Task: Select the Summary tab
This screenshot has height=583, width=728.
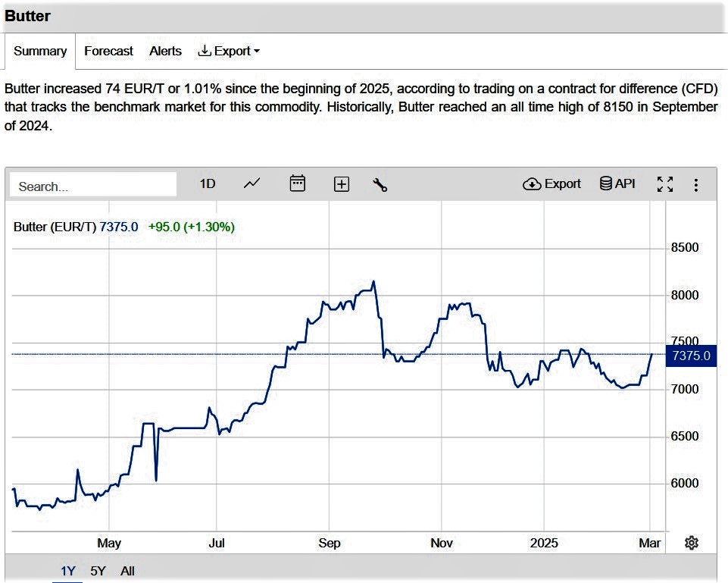Action: (40, 51)
